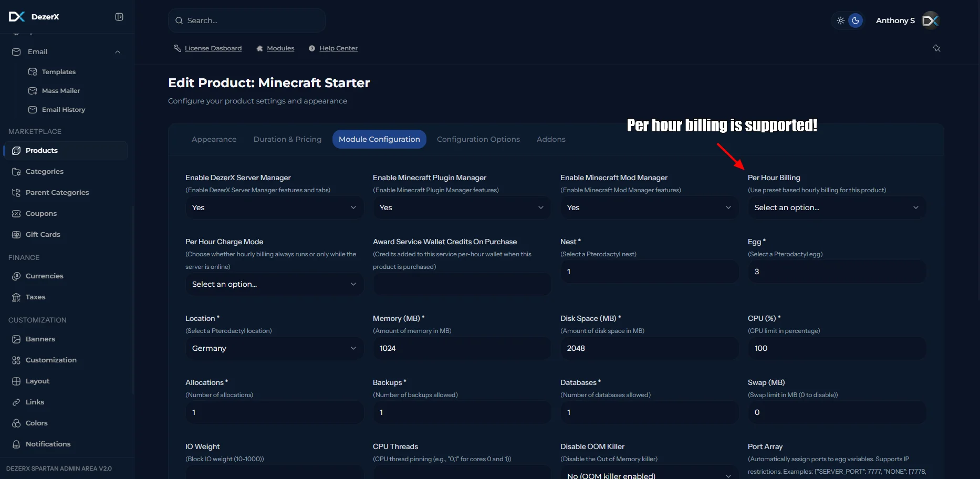Image resolution: width=980 pixels, height=479 pixels.
Task: Click the Coupons ticket icon
Action: pos(16,214)
